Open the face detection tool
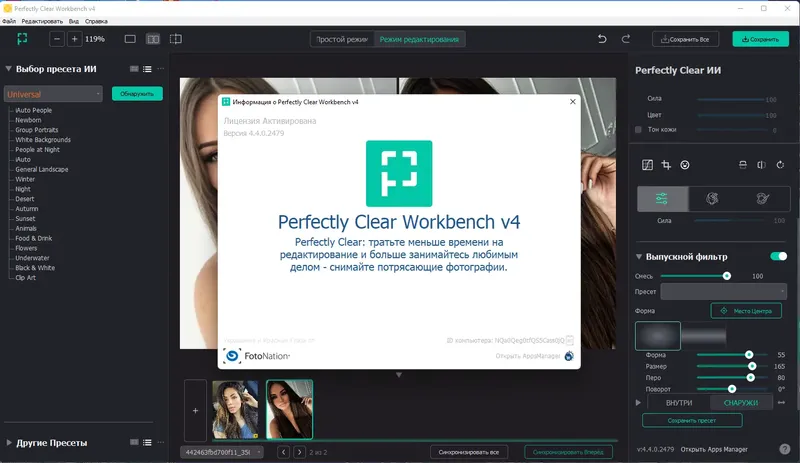Image resolution: width=800 pixels, height=463 pixels. tap(685, 165)
